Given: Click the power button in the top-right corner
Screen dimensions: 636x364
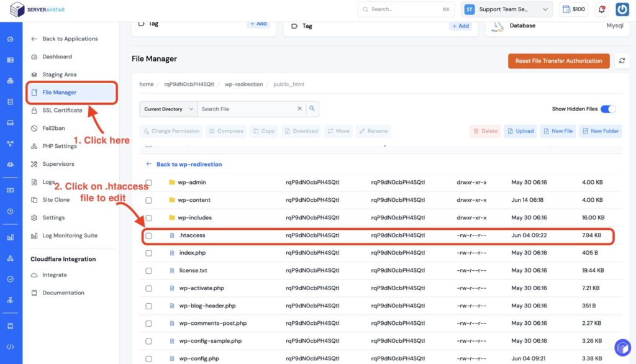Looking at the screenshot, I should point(621,9).
